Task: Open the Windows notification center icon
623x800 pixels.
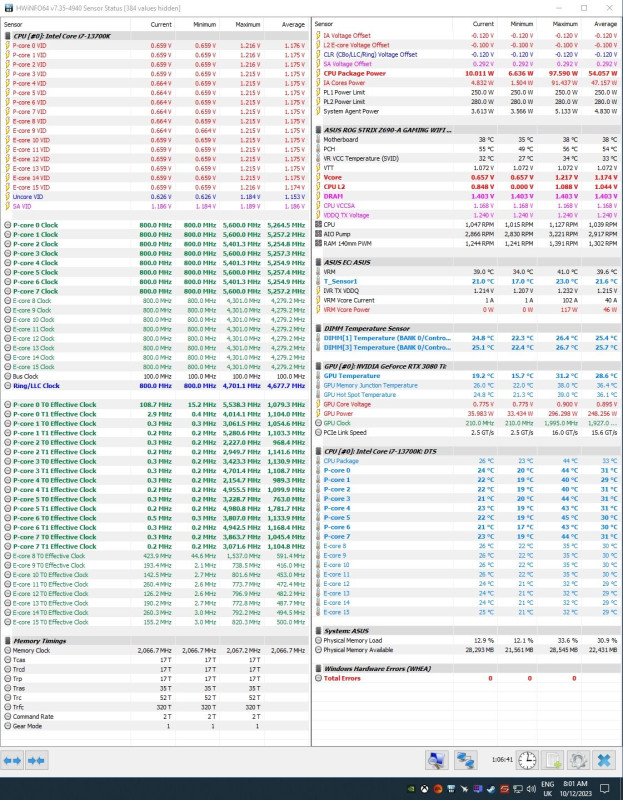Action: 604,789
